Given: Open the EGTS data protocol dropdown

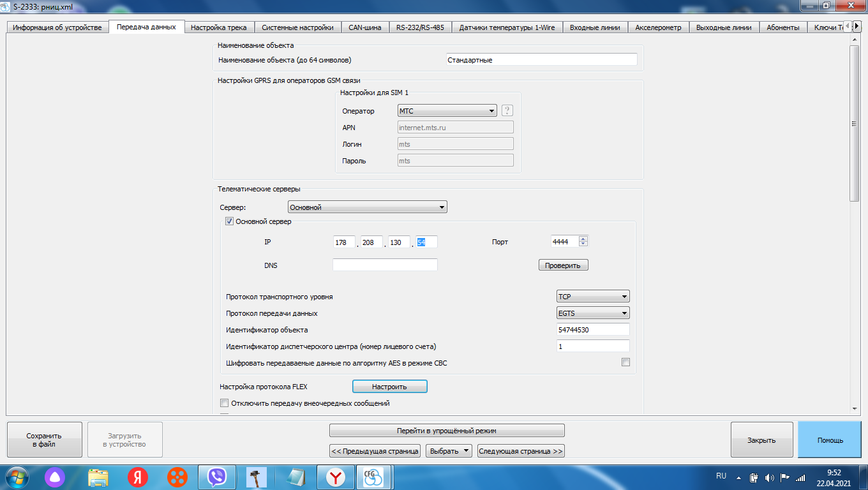Looking at the screenshot, I should pyautogui.click(x=593, y=313).
